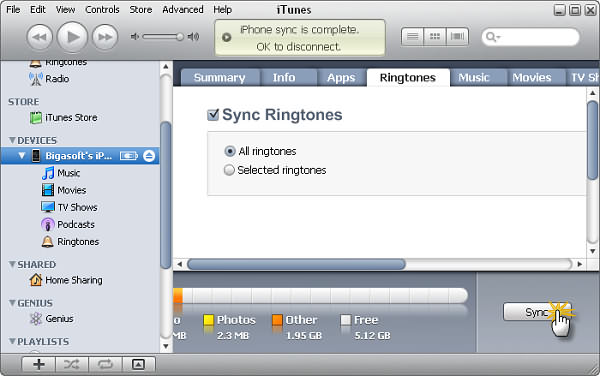Viewport: 600px width, 376px height.
Task: Click the Play button
Action: 72,37
